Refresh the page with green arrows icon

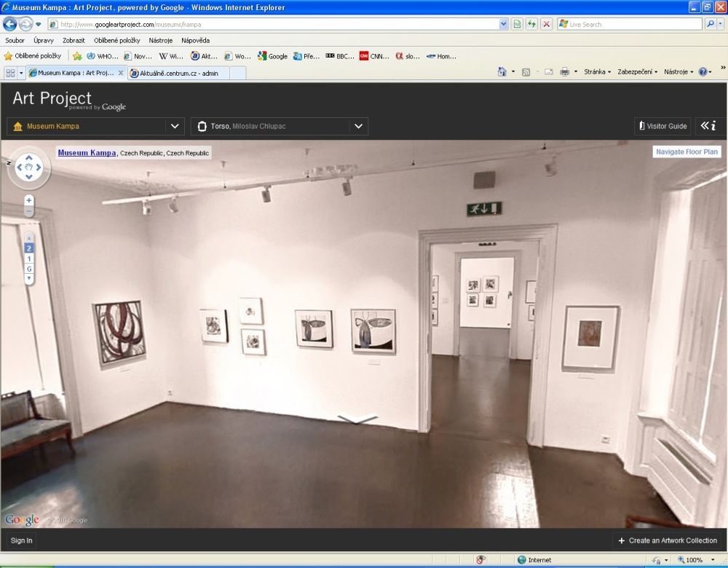pos(531,24)
